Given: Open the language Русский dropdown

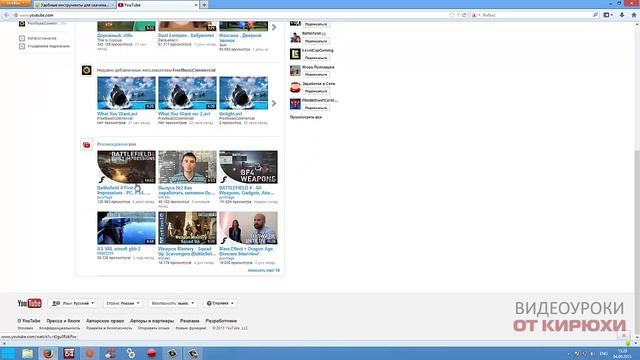Looking at the screenshot, I should [x=73, y=303].
